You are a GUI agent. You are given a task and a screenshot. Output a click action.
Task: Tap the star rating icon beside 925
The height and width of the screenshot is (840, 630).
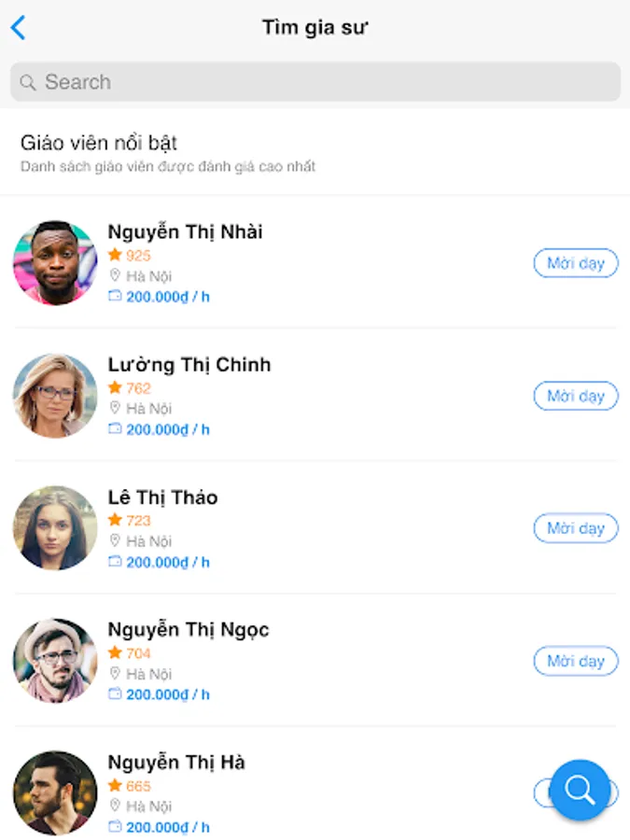pyautogui.click(x=115, y=255)
